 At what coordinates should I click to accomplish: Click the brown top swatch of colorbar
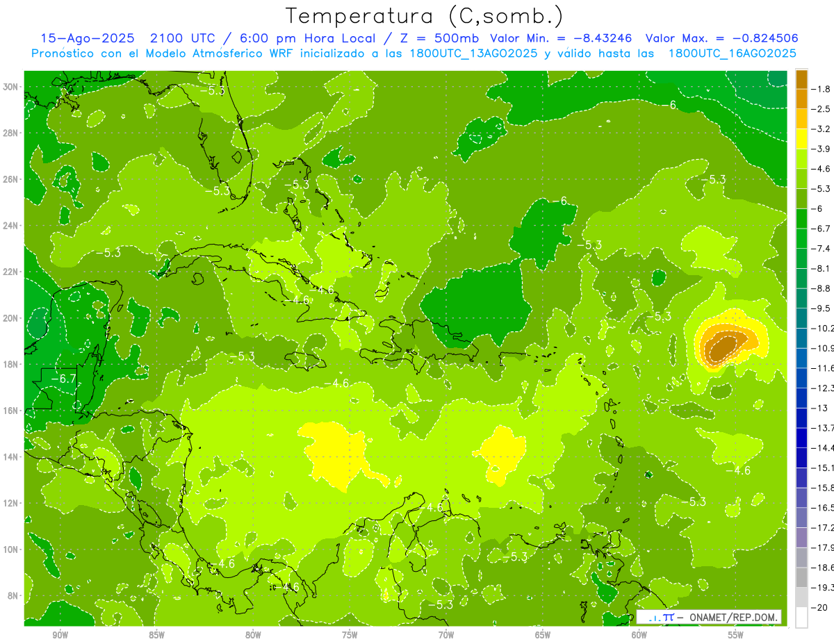801,79
